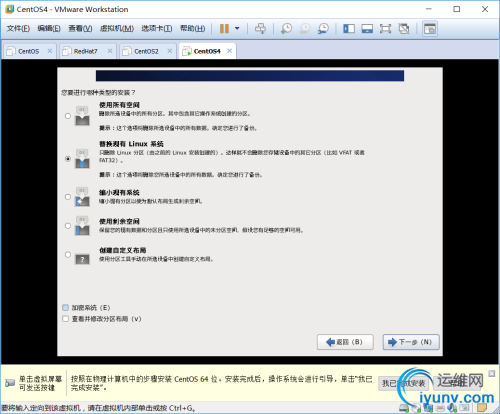Enter full screen mode via toolbar icon

(385, 29)
